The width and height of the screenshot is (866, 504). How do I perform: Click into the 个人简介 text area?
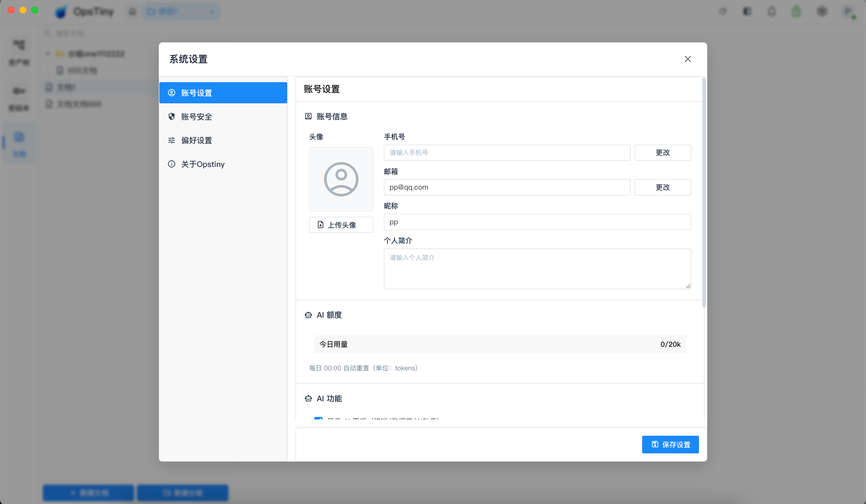[537, 269]
